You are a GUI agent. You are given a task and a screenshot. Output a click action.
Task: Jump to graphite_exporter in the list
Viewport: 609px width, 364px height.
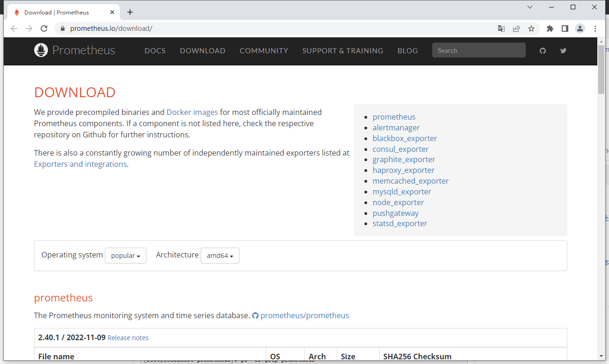pyautogui.click(x=404, y=159)
